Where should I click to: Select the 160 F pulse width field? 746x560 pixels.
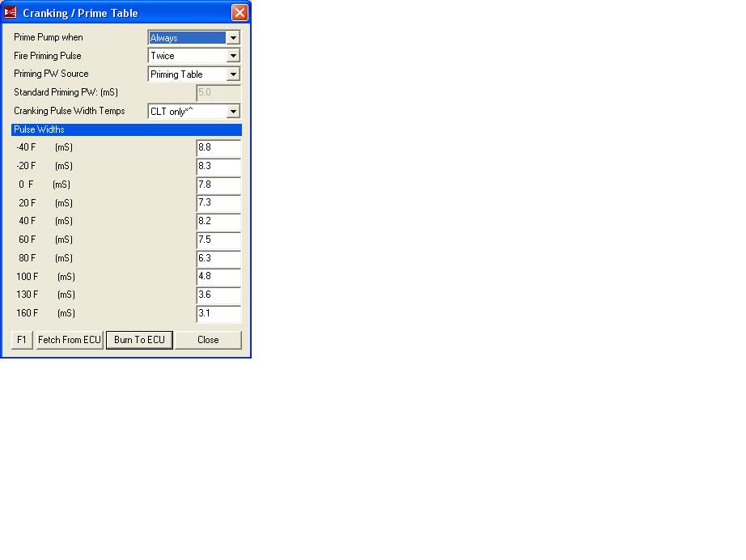point(218,315)
